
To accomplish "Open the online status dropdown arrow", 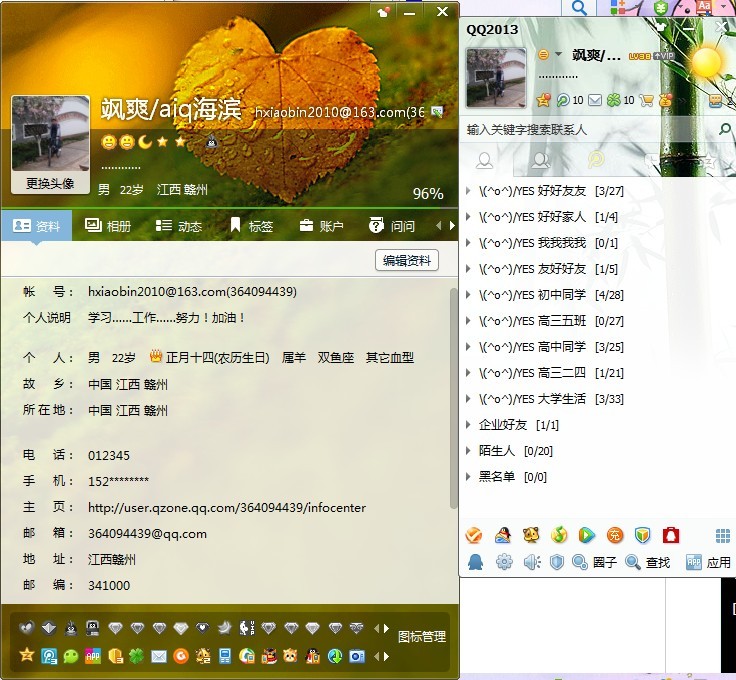I will tap(558, 54).
